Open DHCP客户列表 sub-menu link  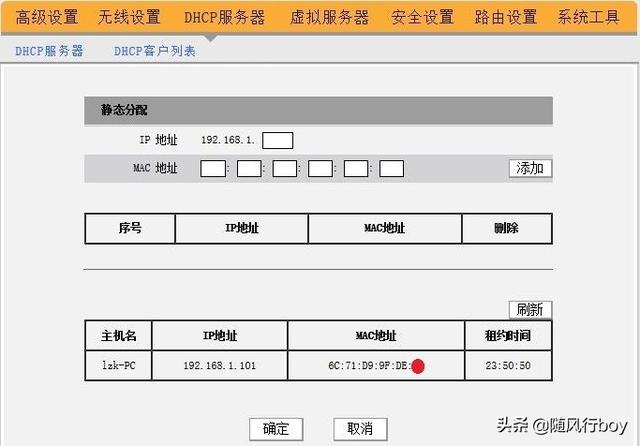155,51
